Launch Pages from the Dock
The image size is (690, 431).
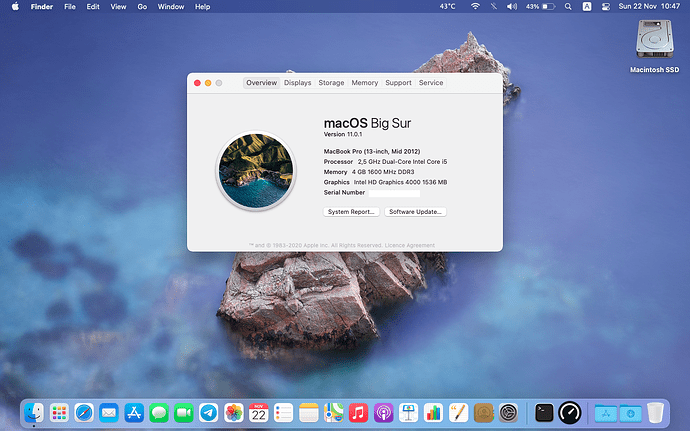tap(458, 413)
